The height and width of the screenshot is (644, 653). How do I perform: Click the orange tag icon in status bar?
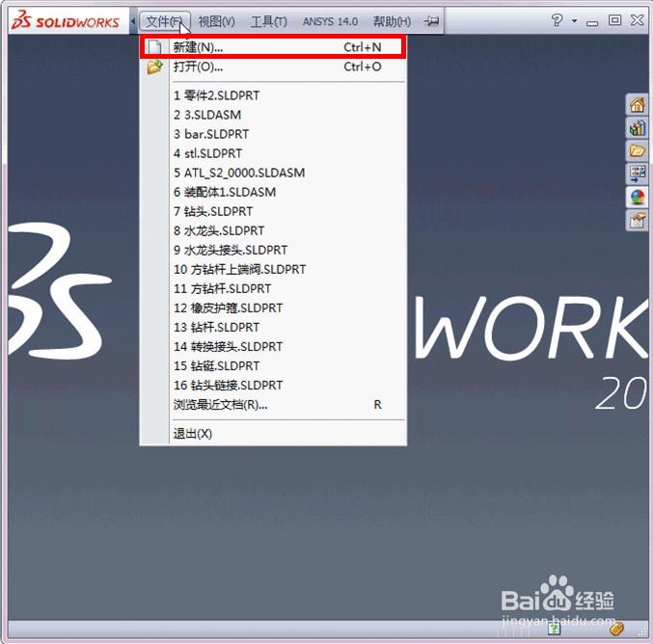616,629
